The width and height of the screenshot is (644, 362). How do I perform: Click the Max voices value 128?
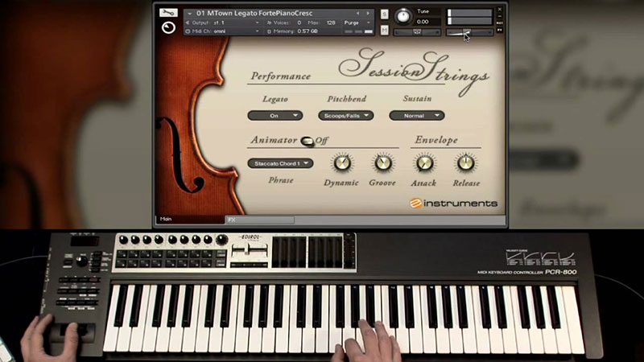tap(331, 23)
